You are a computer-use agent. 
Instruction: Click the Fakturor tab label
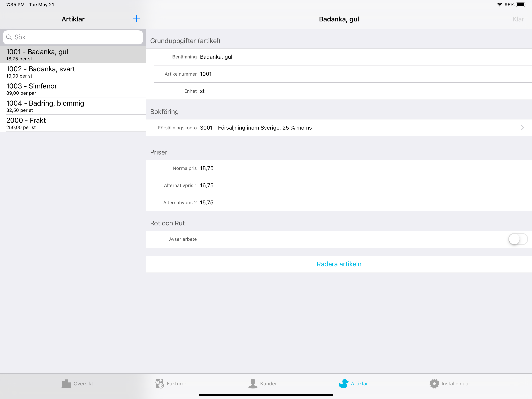pyautogui.click(x=177, y=384)
